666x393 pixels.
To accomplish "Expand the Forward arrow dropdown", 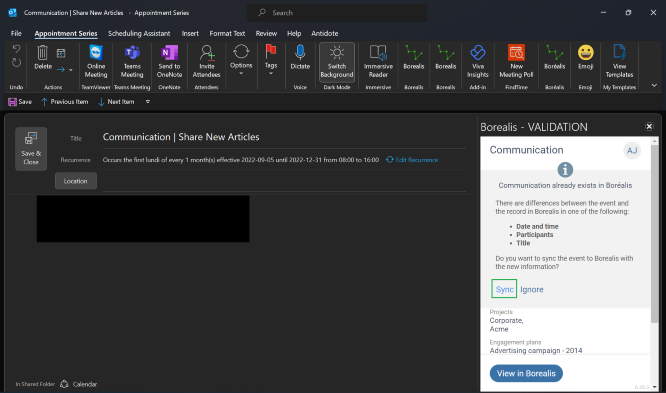I will pos(71,70).
